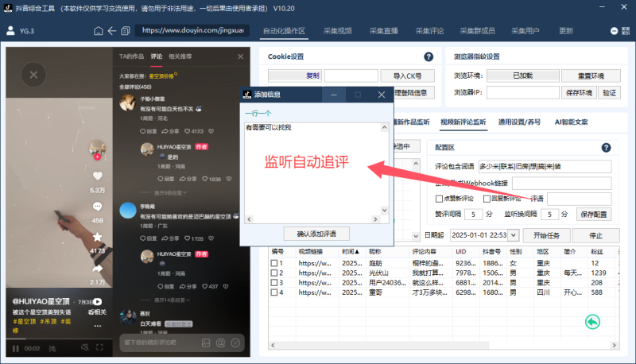Click the YG.3 user profile icon
Screen dimensions: 636x364
point(10,31)
